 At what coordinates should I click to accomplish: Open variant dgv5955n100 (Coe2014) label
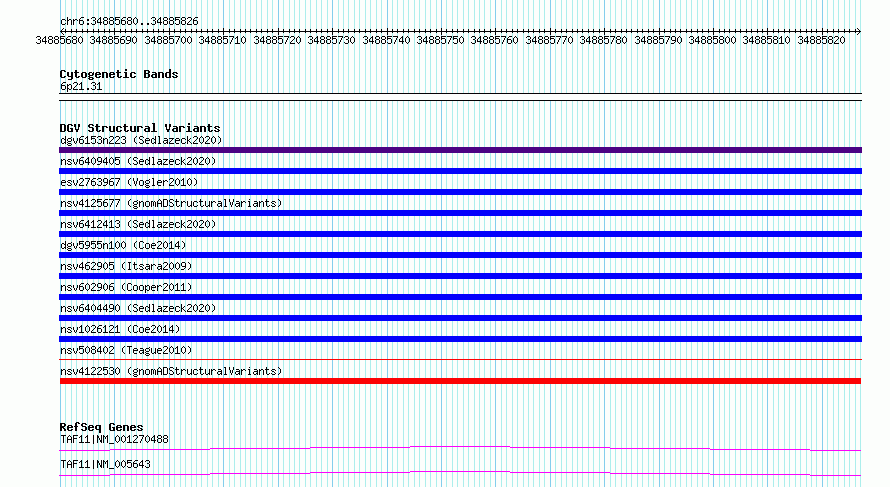[x=123, y=245]
